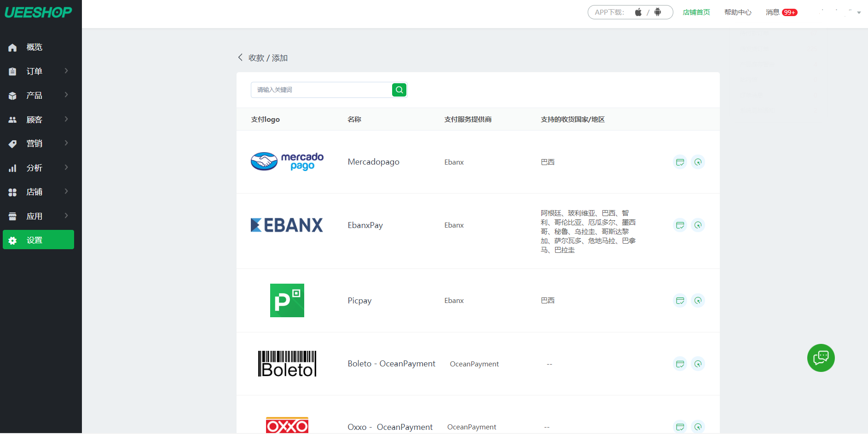Click the Picpay name text
This screenshot has width=868, height=434.
359,301
